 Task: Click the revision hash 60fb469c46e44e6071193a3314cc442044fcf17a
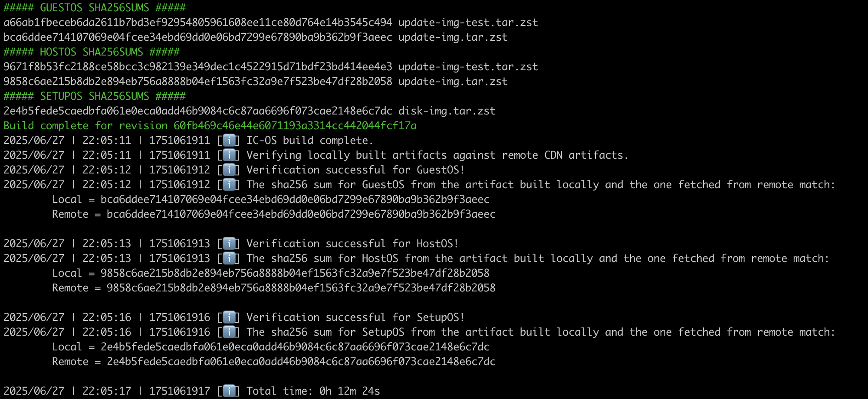(295, 126)
